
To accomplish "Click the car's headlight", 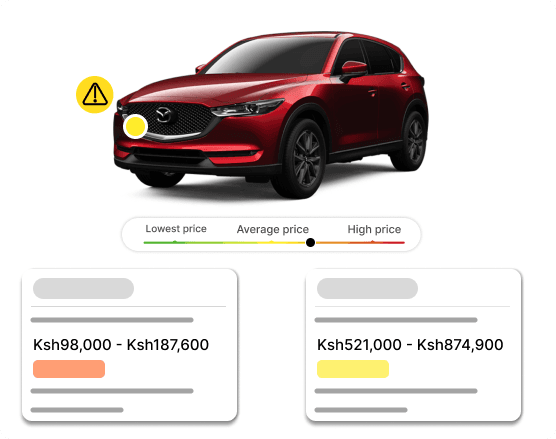I will point(247,107).
